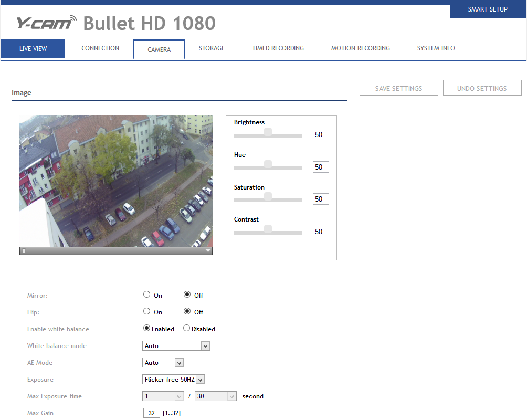Open the Connection tab
The height and width of the screenshot is (420, 527).
pos(100,48)
